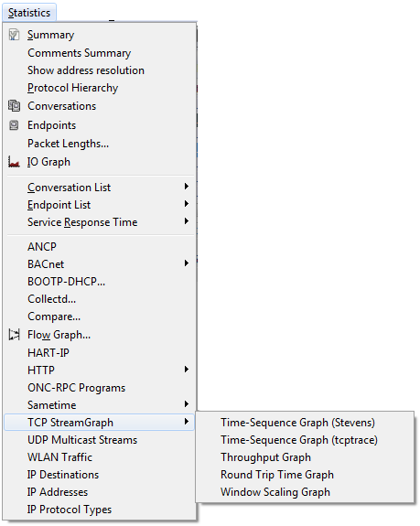
Task: Click the Endpoints icon
Action: coord(14,125)
